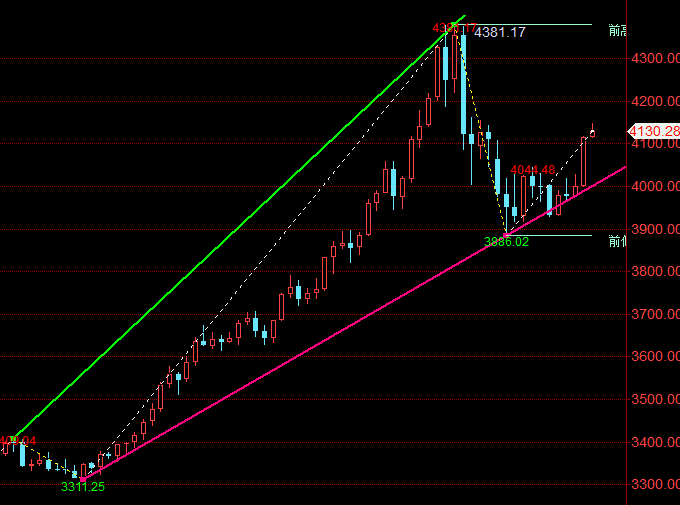Click the small circle marker on latest candle

592,134
